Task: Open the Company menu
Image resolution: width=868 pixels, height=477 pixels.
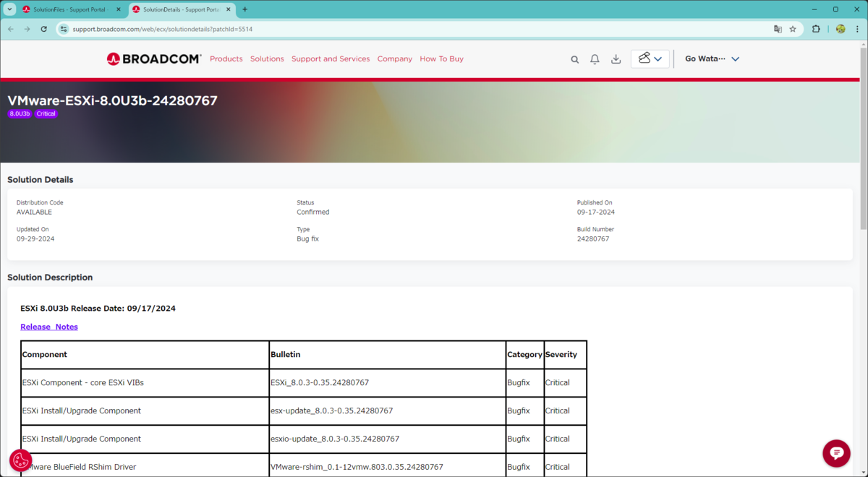Action: [x=395, y=59]
